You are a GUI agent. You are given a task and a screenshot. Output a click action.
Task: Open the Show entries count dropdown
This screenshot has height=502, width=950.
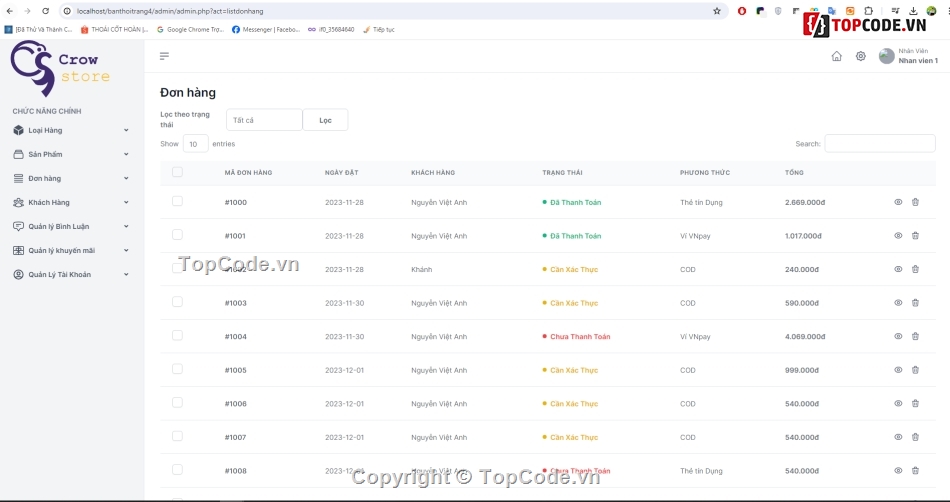(x=196, y=144)
